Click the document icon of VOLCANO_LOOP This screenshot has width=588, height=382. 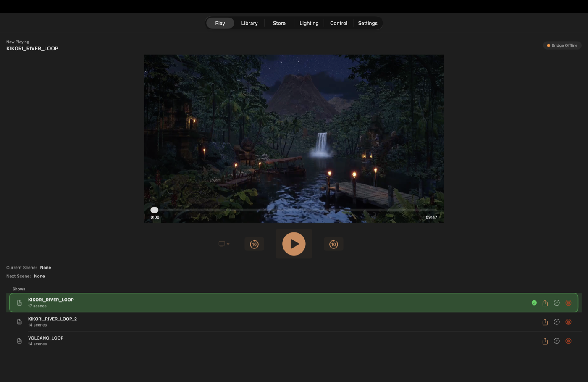(19, 341)
